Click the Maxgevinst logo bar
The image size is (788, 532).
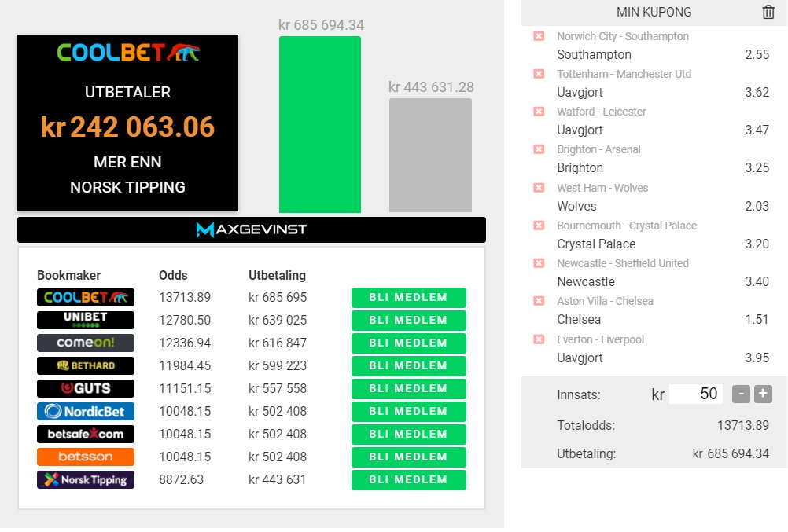252,229
